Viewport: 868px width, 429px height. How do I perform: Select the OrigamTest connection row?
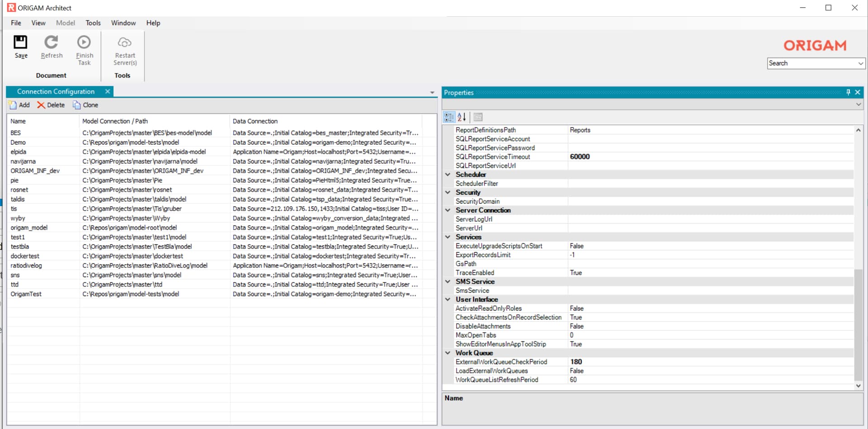pyautogui.click(x=215, y=294)
